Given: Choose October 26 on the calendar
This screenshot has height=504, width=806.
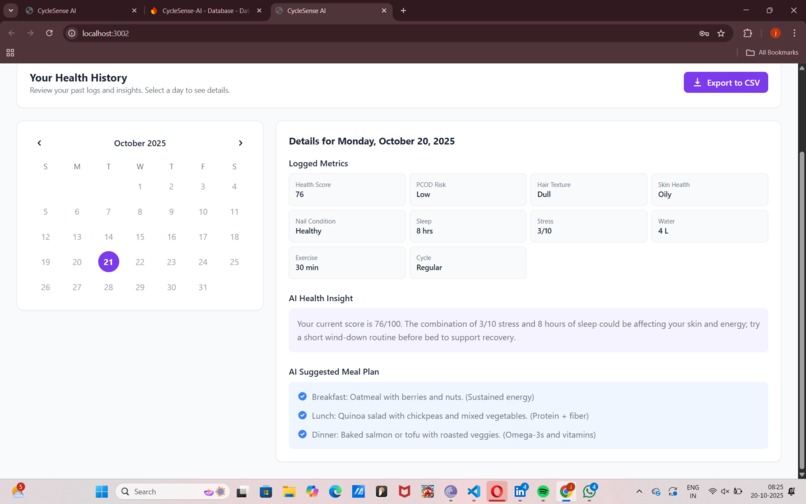Looking at the screenshot, I should coord(45,287).
